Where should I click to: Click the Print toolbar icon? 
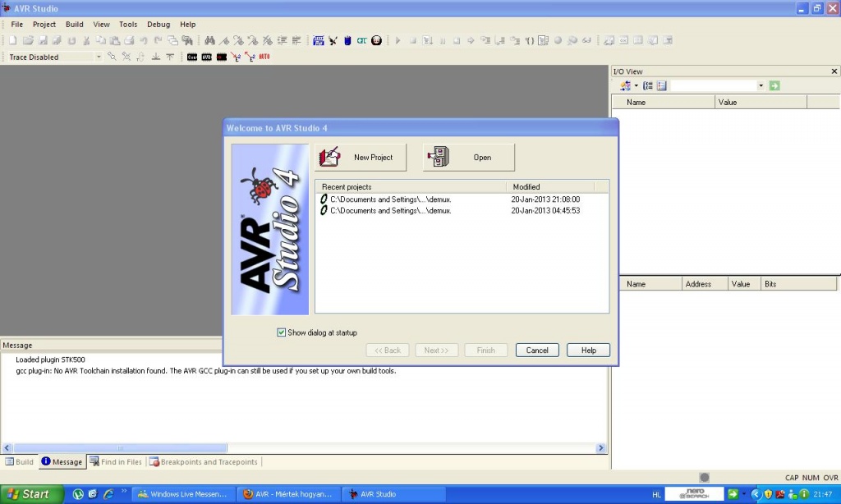click(x=129, y=40)
